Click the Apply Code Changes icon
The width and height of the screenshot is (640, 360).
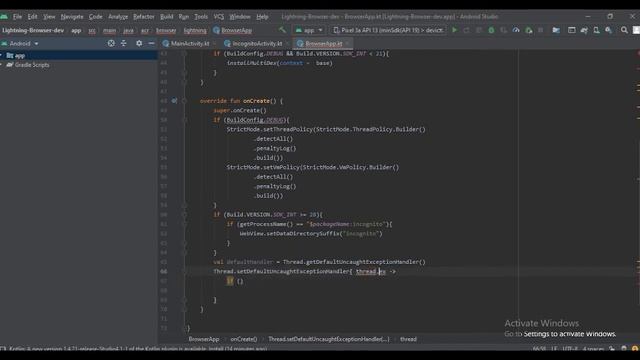click(x=479, y=30)
